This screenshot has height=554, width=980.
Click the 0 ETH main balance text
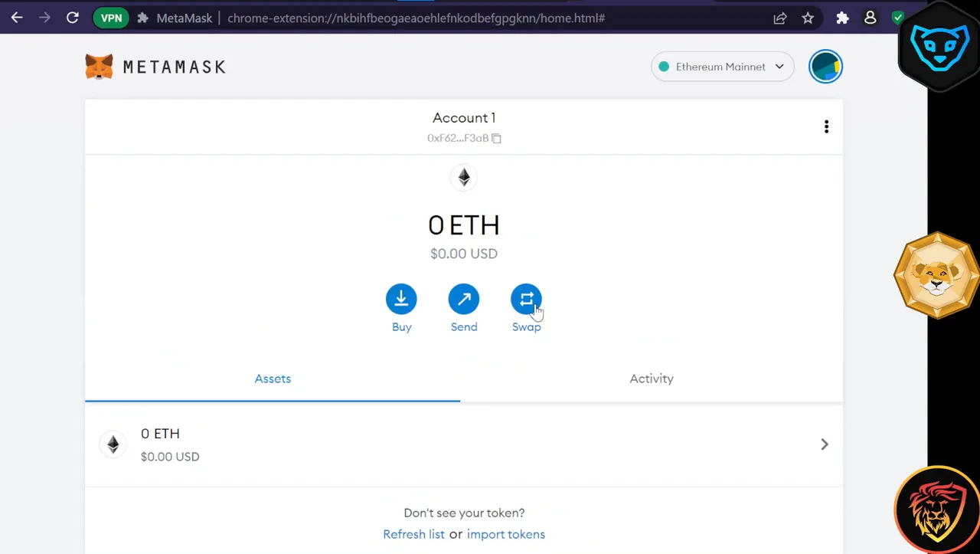(464, 225)
